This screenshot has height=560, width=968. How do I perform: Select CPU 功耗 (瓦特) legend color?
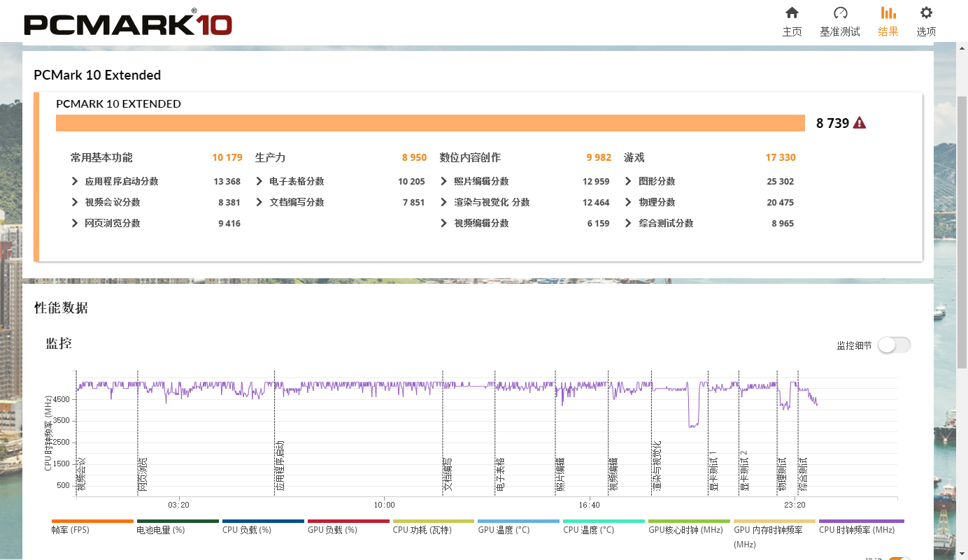[434, 521]
